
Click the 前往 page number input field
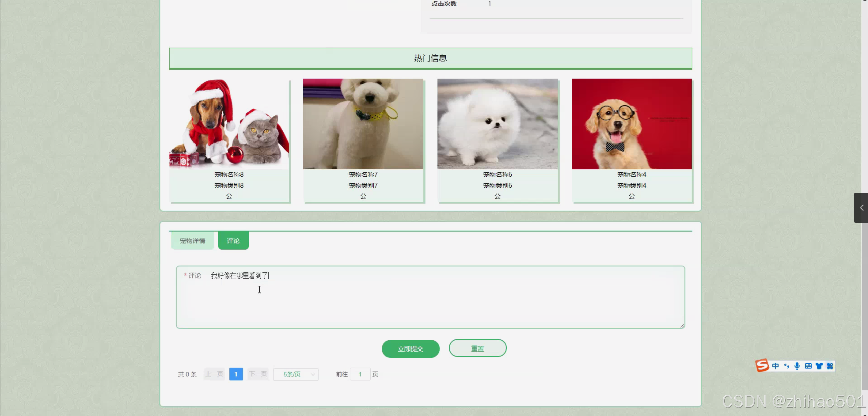pyautogui.click(x=360, y=374)
